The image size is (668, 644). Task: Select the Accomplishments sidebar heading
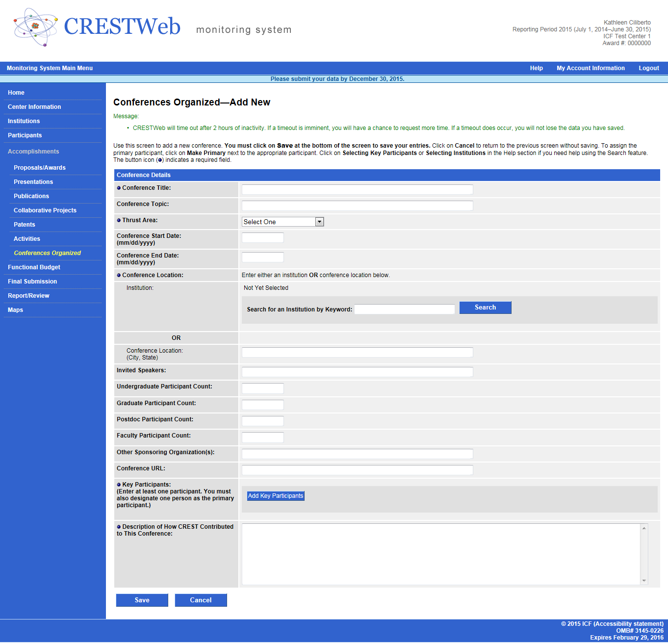33,152
